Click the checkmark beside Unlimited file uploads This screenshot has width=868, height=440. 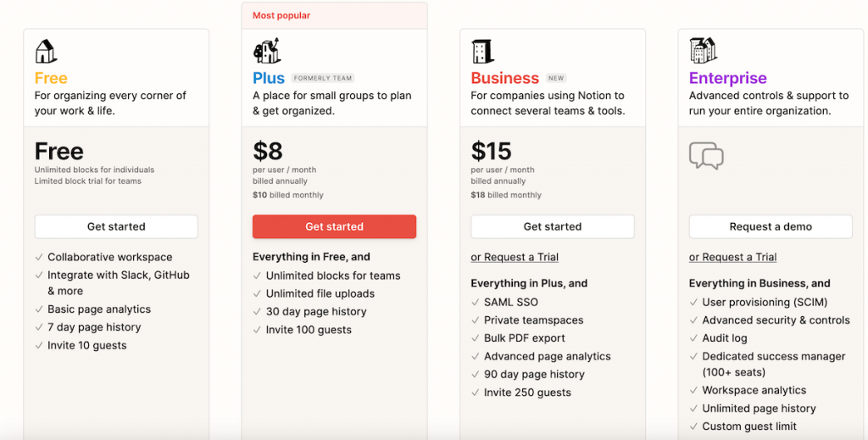tap(258, 293)
